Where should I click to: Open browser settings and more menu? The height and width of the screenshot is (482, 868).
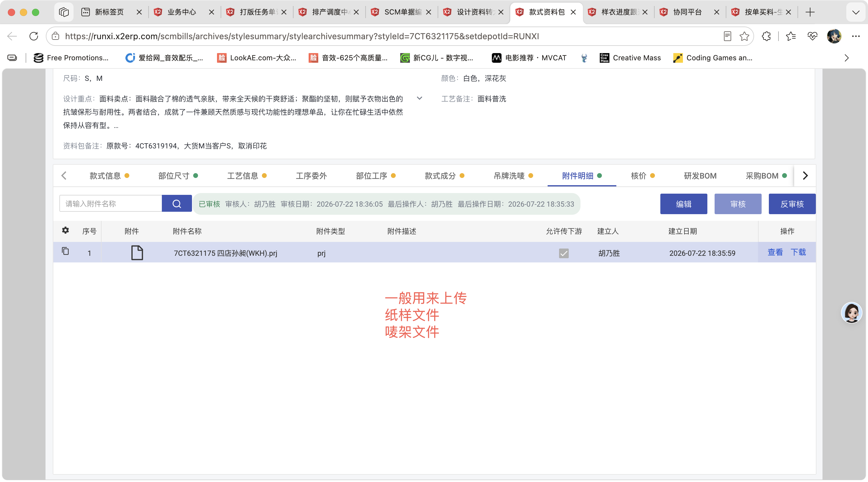[856, 36]
